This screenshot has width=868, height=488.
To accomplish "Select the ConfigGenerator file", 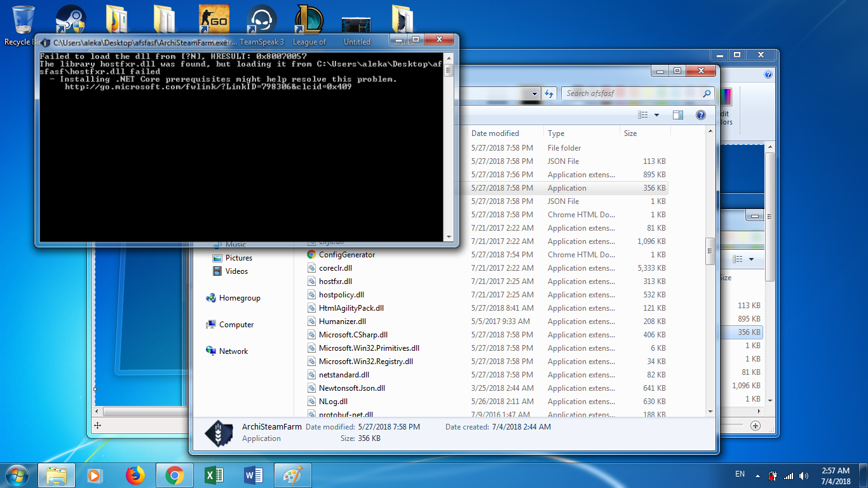I will point(341,255).
